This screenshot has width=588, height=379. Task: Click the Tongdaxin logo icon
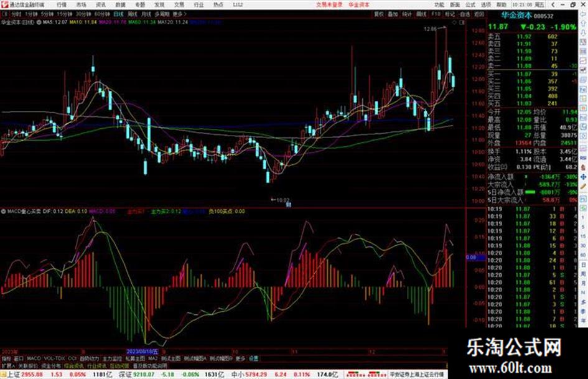(x=4, y=5)
